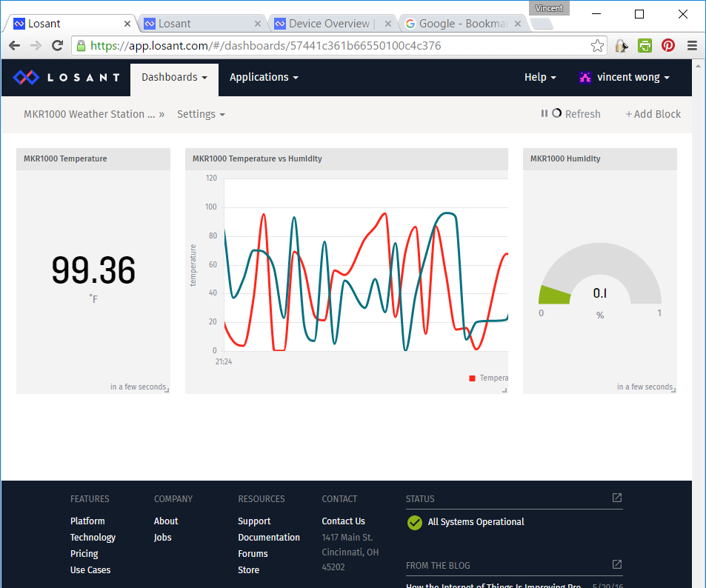Switch to the Device Overview tab

point(331,24)
